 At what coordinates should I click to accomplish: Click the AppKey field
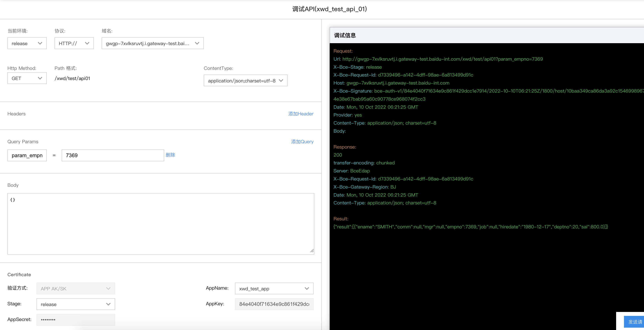tap(274, 304)
